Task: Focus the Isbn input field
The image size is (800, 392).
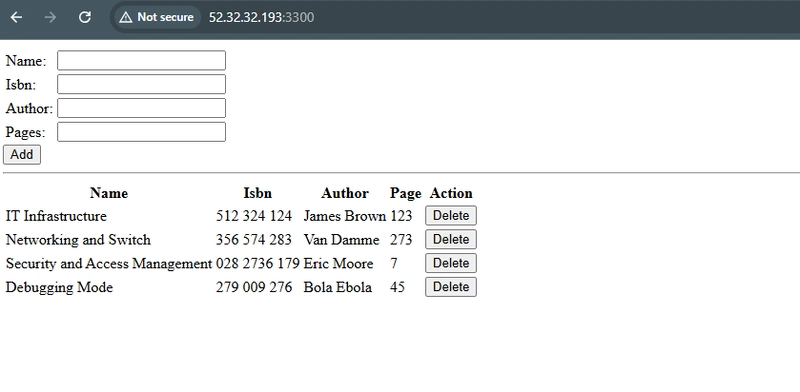Action: pyautogui.click(x=141, y=84)
